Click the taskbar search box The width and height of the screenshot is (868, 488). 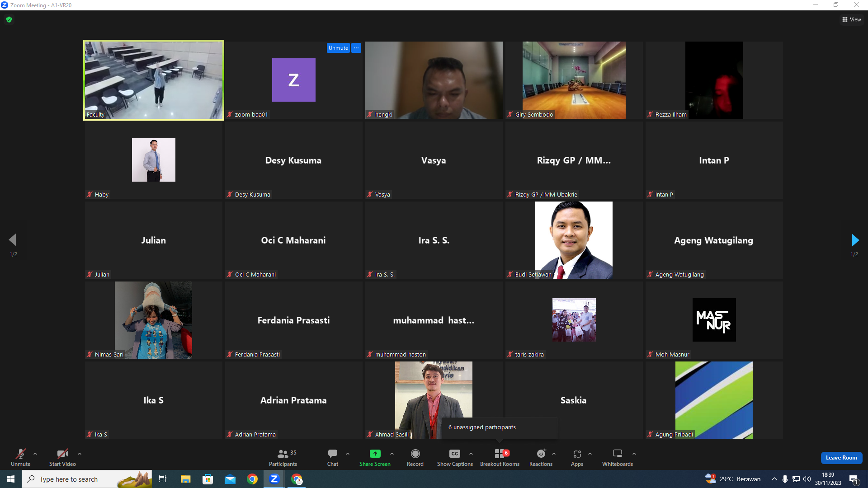point(87,479)
